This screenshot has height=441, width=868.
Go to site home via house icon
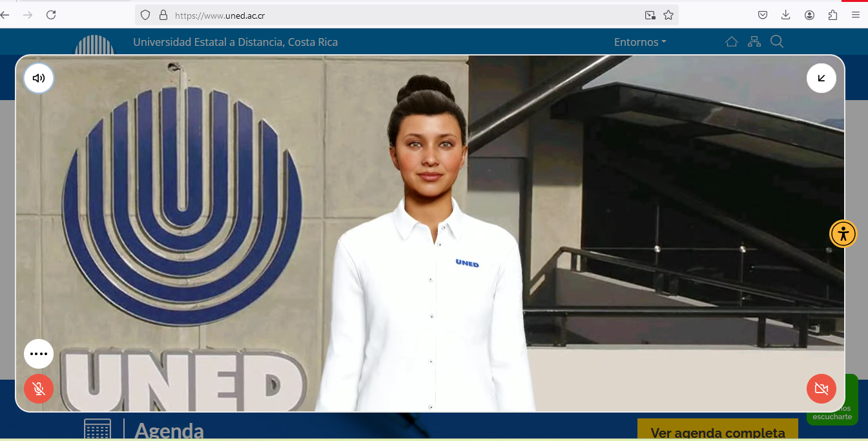pyautogui.click(x=731, y=42)
